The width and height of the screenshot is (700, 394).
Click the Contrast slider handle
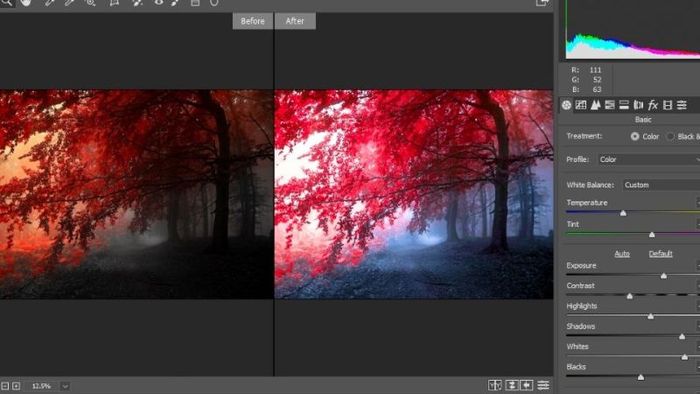(630, 296)
